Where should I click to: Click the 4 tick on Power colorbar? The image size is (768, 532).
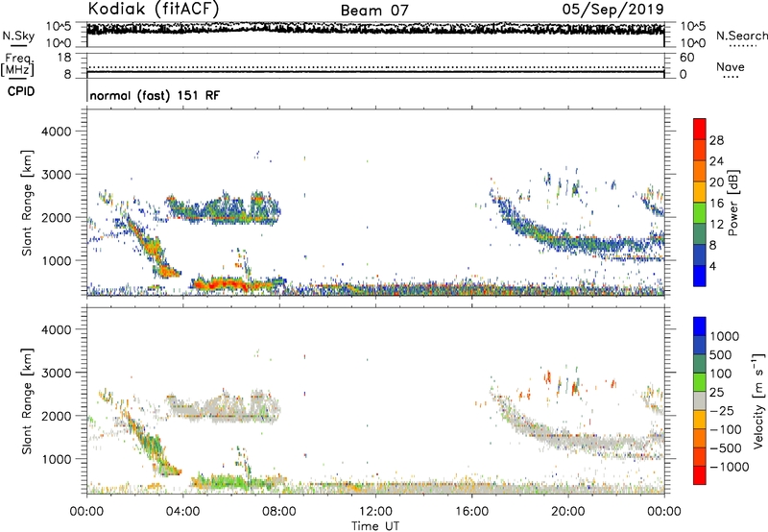712,266
